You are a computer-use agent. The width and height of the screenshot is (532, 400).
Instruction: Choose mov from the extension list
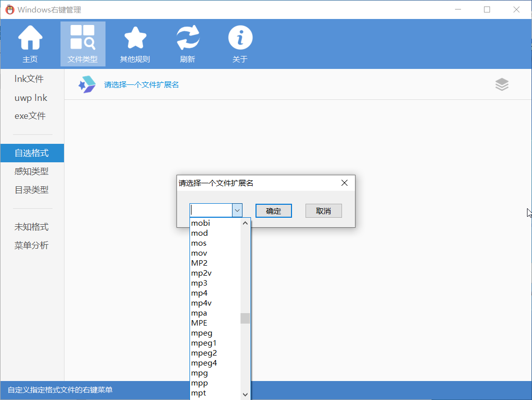215,253
